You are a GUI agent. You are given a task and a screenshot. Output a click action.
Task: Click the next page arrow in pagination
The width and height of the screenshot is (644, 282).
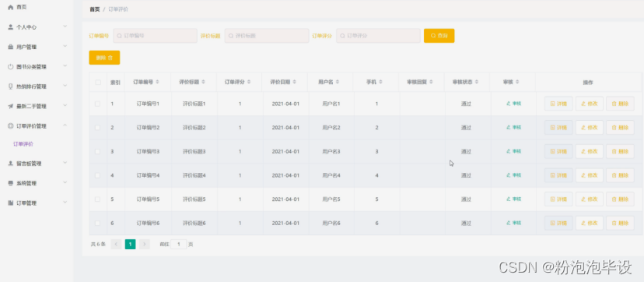tap(145, 244)
